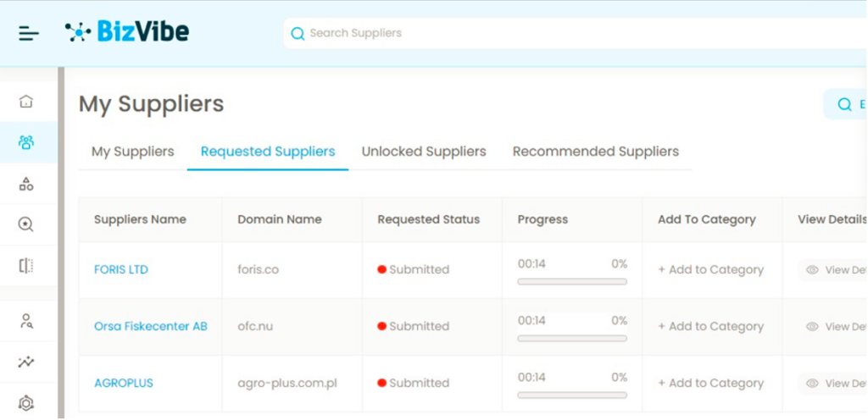Open the trend line analytics icon in sidebar
Viewport: 868px width, 420px height.
click(x=26, y=362)
